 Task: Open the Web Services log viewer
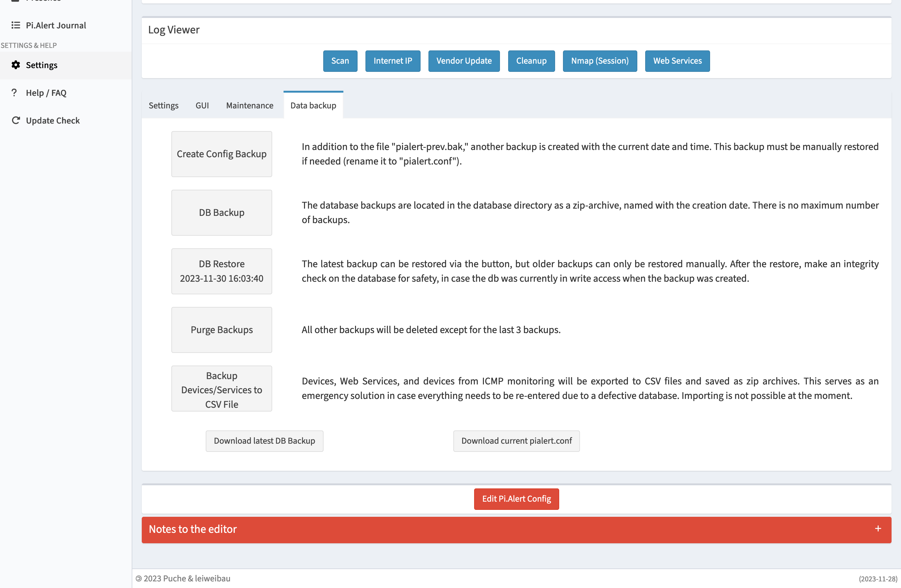pyautogui.click(x=677, y=61)
